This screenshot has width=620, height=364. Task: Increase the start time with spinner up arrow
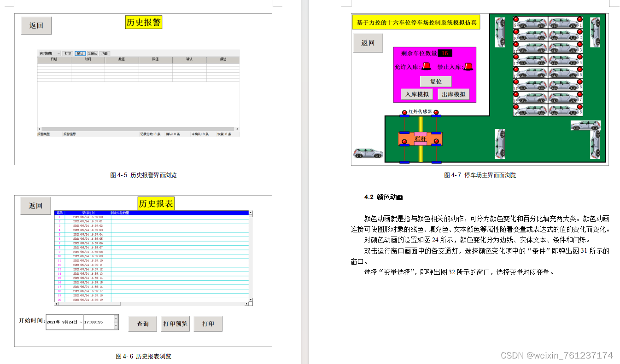[x=116, y=318]
